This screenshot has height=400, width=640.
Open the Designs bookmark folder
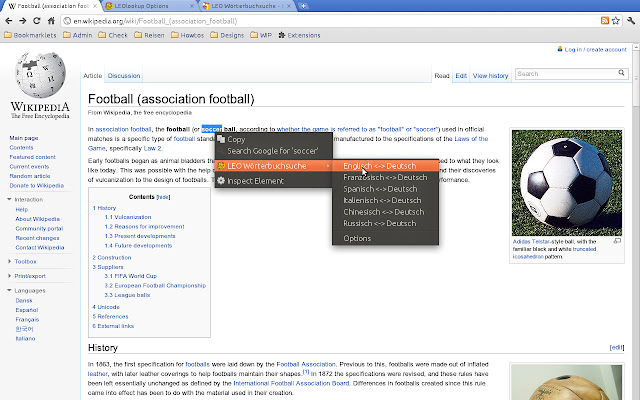point(227,35)
